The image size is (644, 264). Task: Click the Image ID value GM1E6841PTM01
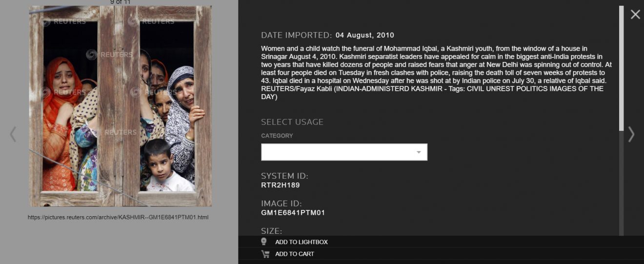click(293, 213)
